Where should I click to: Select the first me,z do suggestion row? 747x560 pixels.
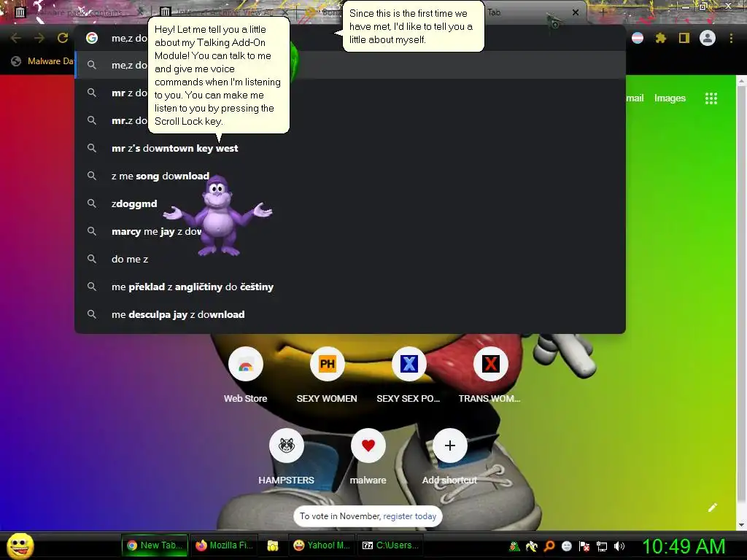coord(350,65)
